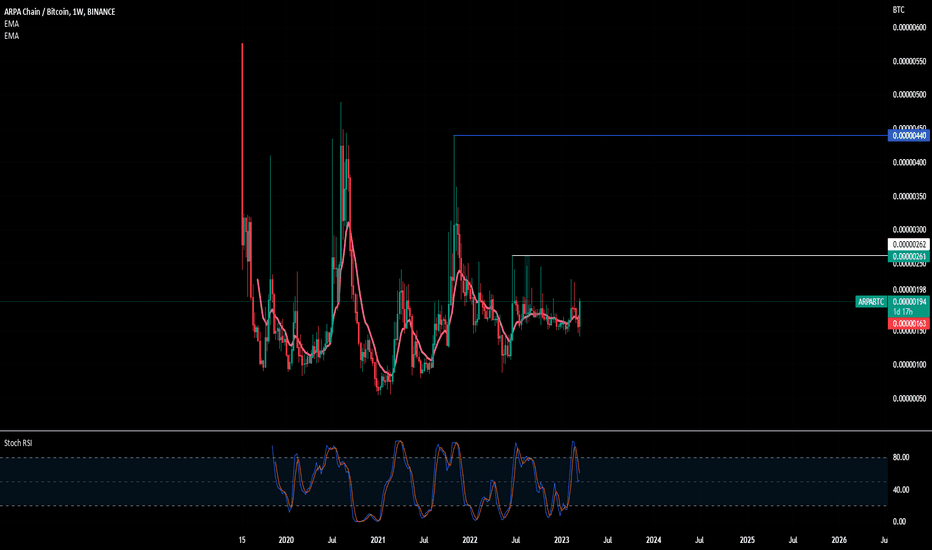932x550 pixels.
Task: Select the white 0.00000262 price label
Action: (x=908, y=244)
